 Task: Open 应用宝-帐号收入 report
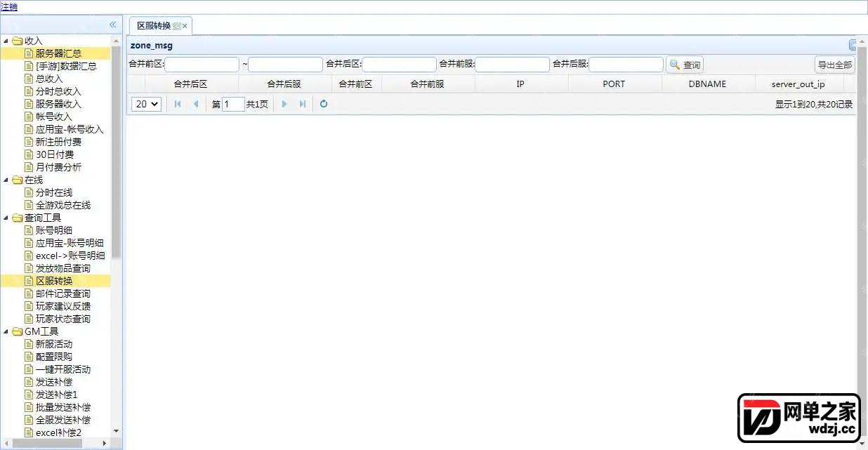[70, 129]
